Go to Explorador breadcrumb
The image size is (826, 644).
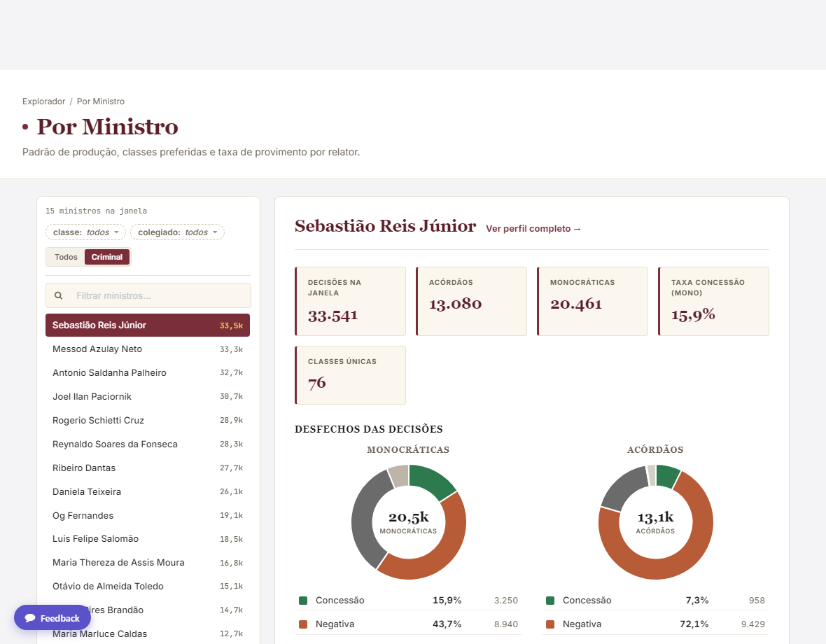point(43,101)
